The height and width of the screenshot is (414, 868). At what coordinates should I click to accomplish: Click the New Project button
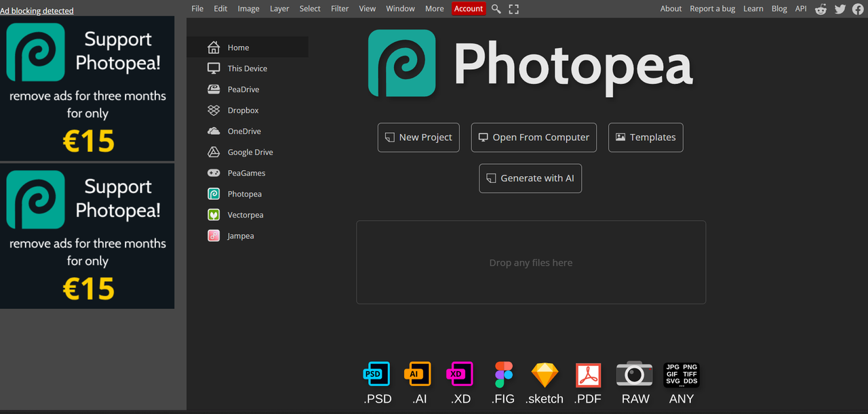pyautogui.click(x=418, y=137)
